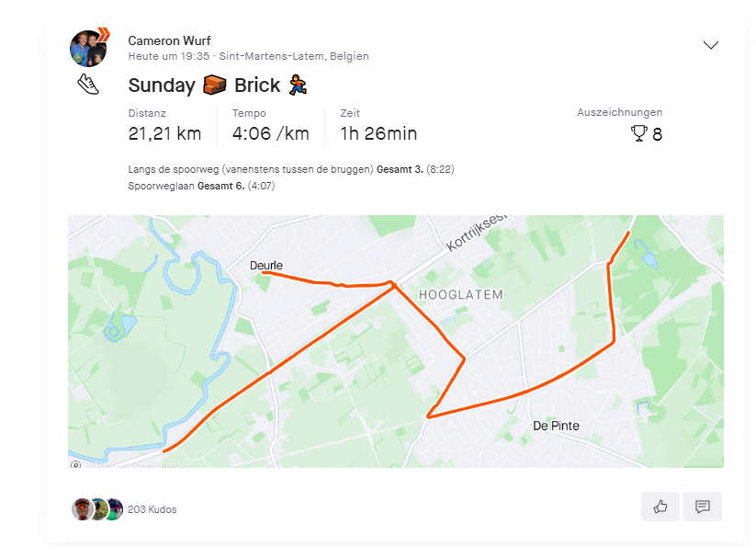Click the 4:06 /km tempo value

coord(270,133)
